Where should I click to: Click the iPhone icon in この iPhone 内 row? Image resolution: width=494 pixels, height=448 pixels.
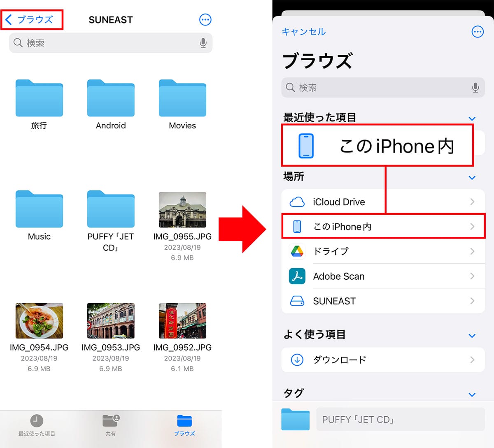pyautogui.click(x=297, y=226)
